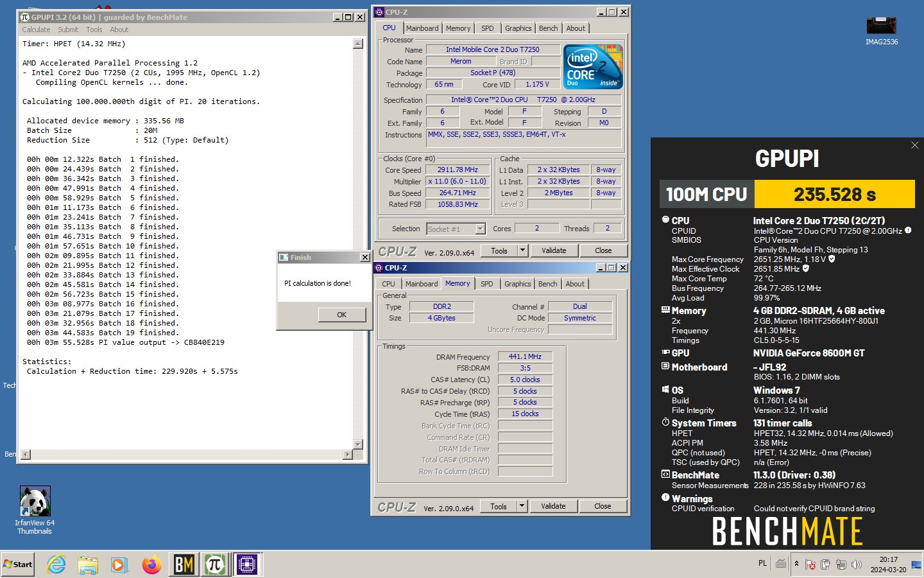Viewport: 924px width, 578px height.
Task: Click shield icon beside Max Effective Clock value
Action: tap(806, 268)
